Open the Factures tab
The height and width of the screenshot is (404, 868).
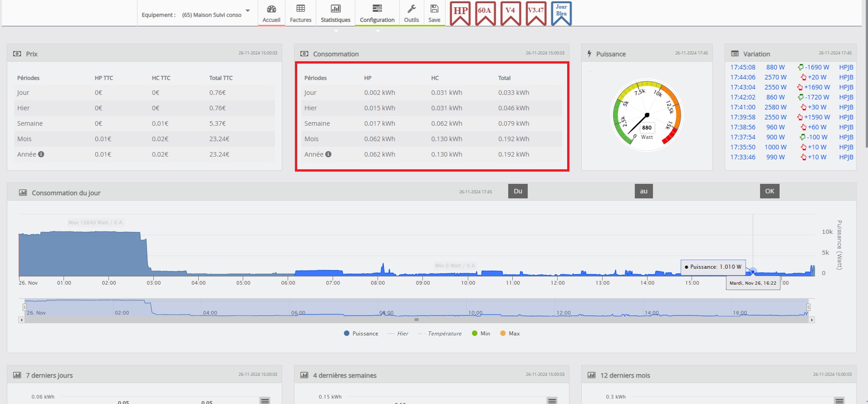click(x=300, y=13)
